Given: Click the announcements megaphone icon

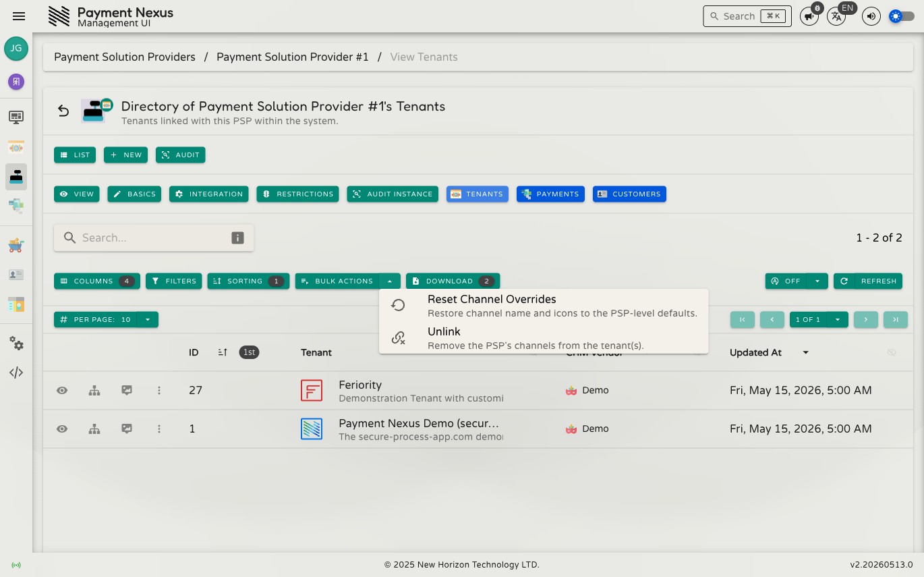Looking at the screenshot, I should pos(809,16).
